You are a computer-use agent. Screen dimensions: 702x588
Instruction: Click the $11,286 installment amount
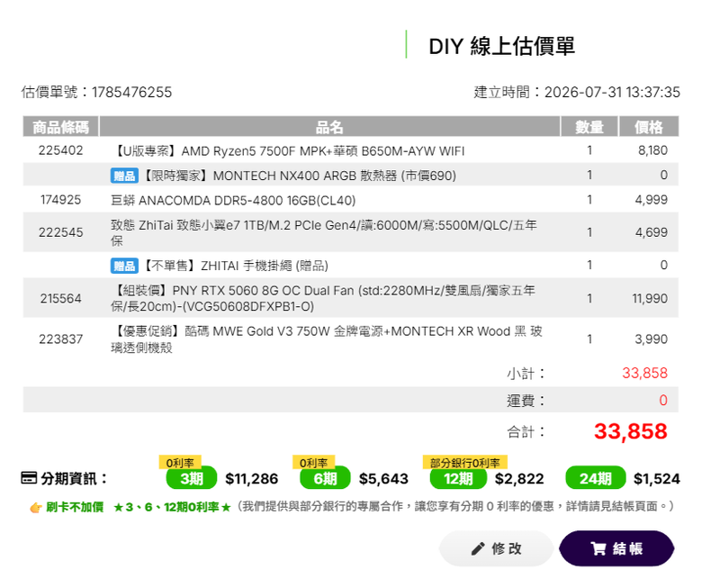tap(252, 479)
